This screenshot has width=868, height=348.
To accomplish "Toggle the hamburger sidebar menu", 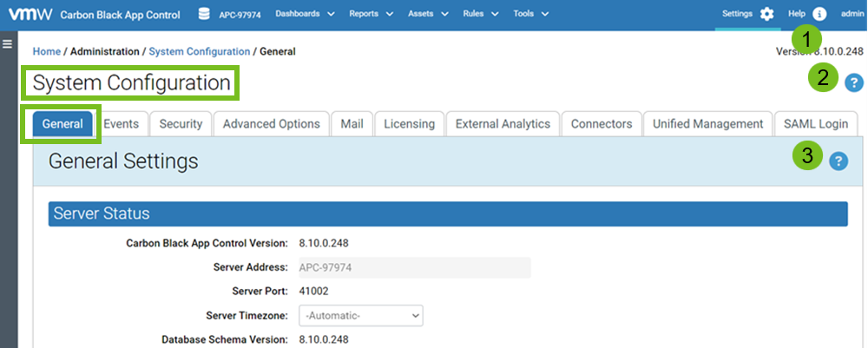I will (8, 43).
